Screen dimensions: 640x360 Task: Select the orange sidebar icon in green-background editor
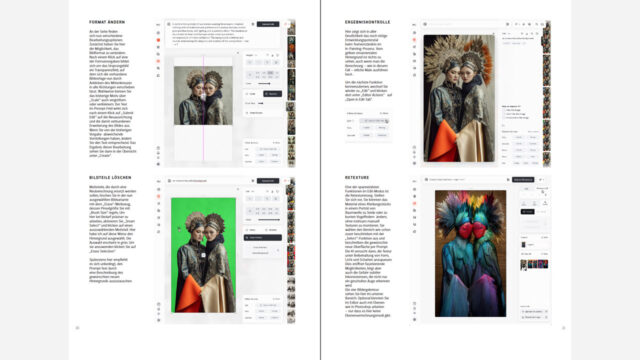click(158, 196)
